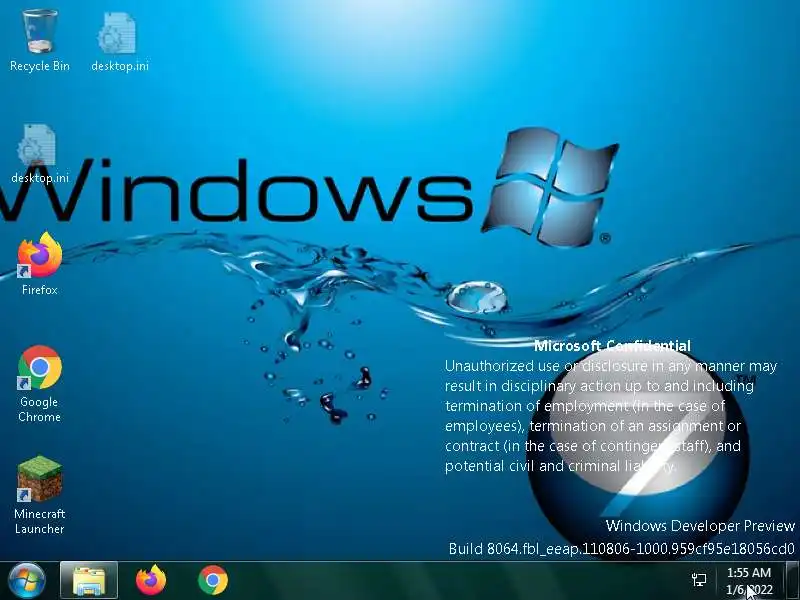Launch Google Chrome from the taskbar
The width and height of the screenshot is (800, 600).
pyautogui.click(x=213, y=581)
